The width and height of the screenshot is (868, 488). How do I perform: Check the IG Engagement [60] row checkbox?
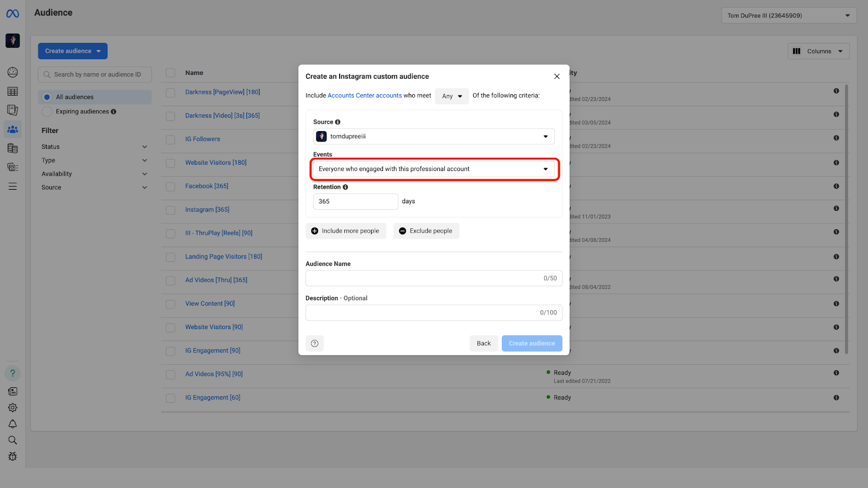(170, 398)
